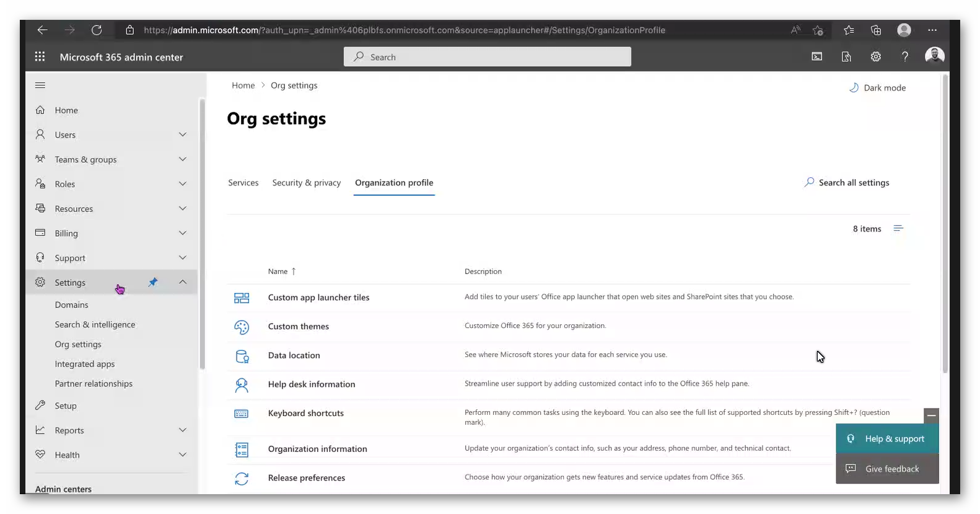Open the browser favorites star icon
Screen dimensions: 980x514
[849, 30]
